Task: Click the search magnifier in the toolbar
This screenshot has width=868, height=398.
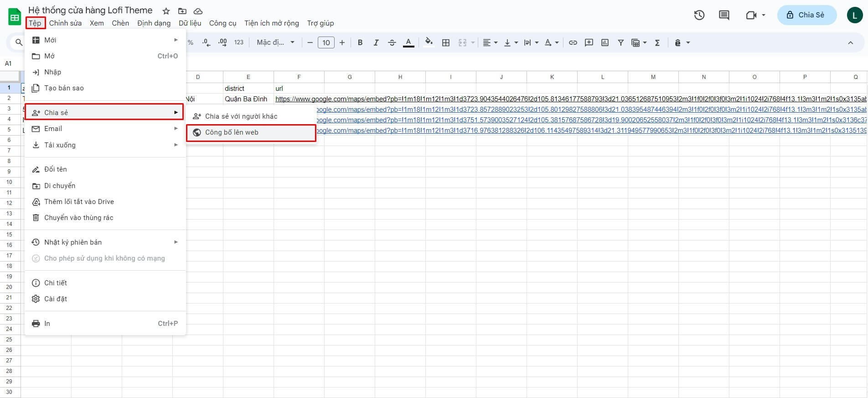Action: click(19, 42)
